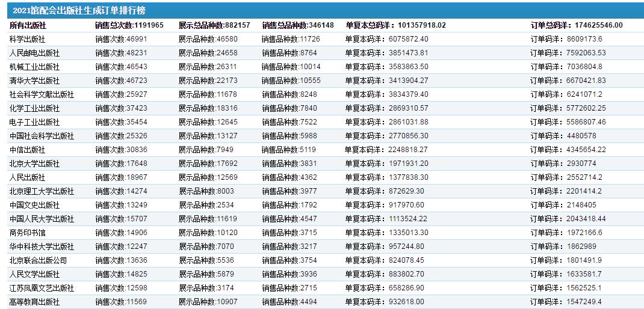Click 单复本总码洋 101357918.02 summary cell
644x309 pixels.
(x=395, y=25)
